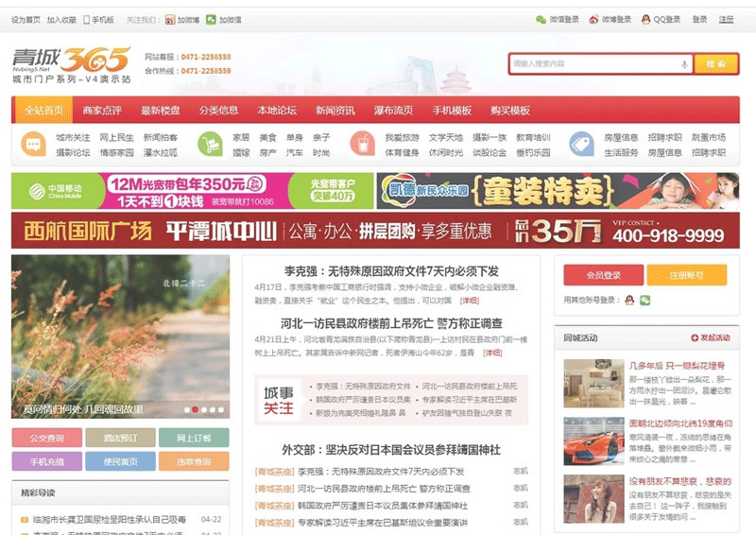Image resolution: width=756 pixels, height=535 pixels.
Task: Click 发起活动 link
Action: tap(715, 337)
